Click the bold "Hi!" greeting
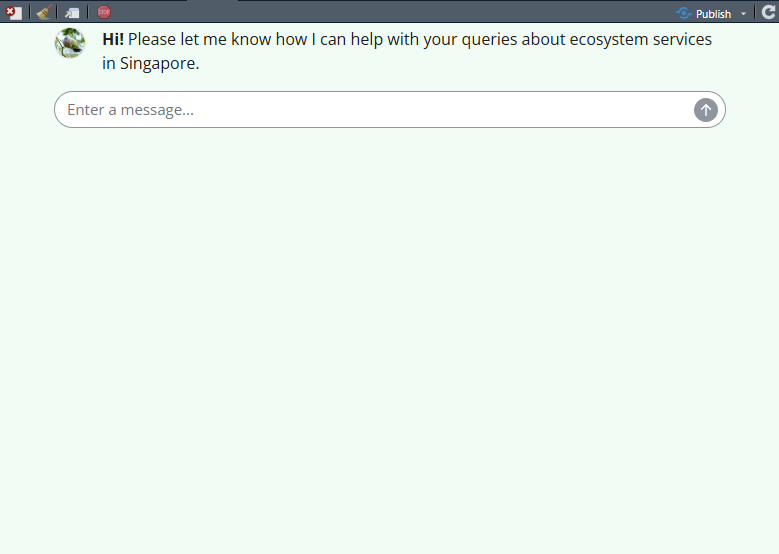The width and height of the screenshot is (779, 554). tap(113, 40)
